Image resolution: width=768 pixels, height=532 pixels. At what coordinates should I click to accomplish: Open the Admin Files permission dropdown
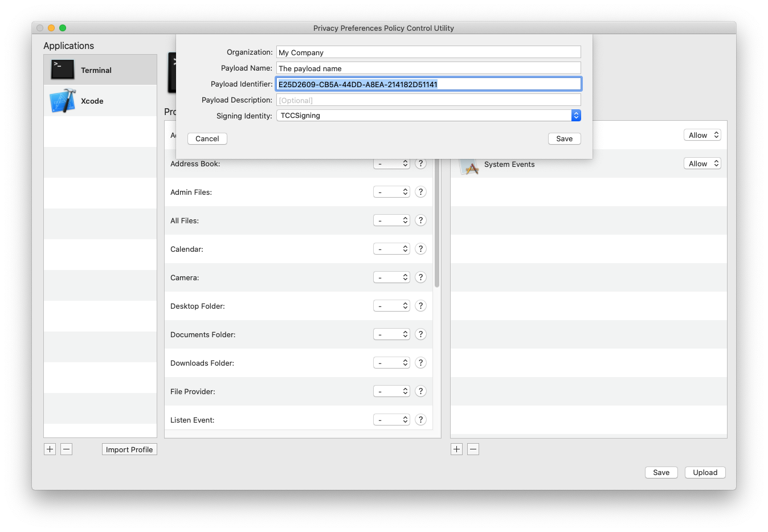391,191
